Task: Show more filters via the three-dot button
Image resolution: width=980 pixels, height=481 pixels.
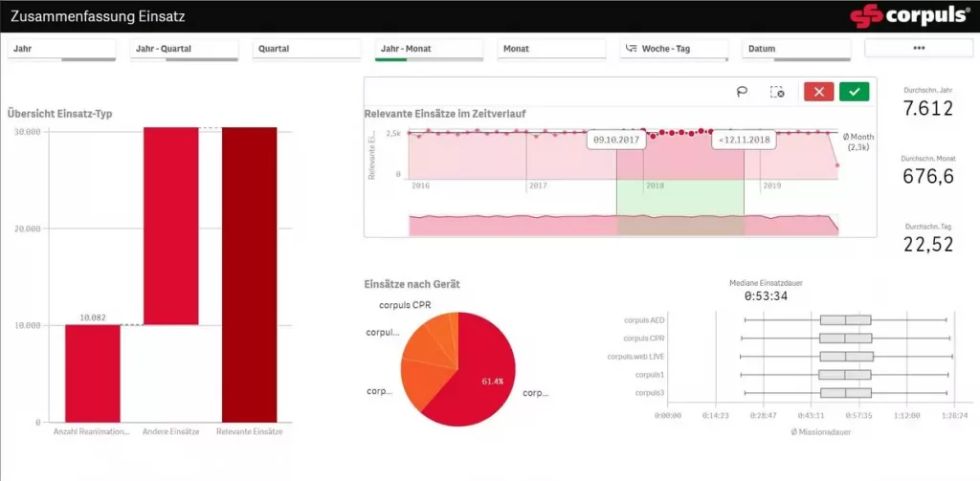Action: (919, 48)
